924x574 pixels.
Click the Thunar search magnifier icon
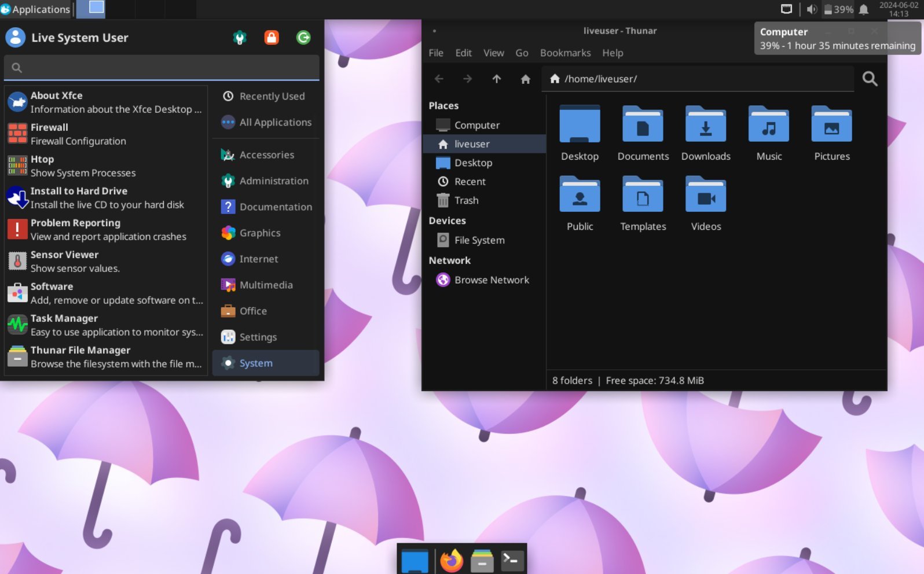[x=870, y=79]
